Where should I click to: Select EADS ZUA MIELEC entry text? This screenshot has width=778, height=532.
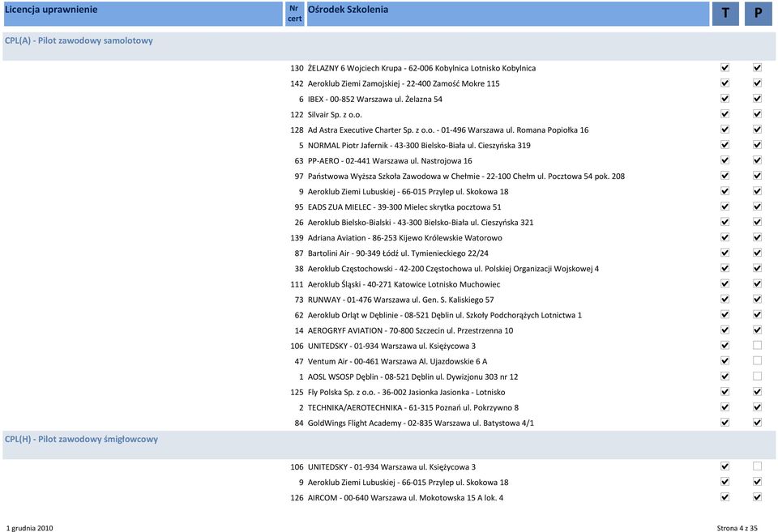click(x=404, y=206)
